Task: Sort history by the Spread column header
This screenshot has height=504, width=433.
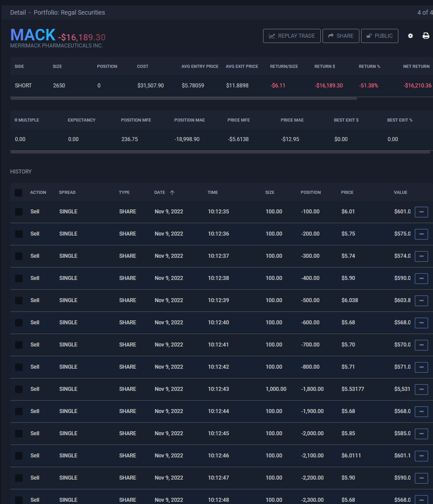Action: pos(67,193)
